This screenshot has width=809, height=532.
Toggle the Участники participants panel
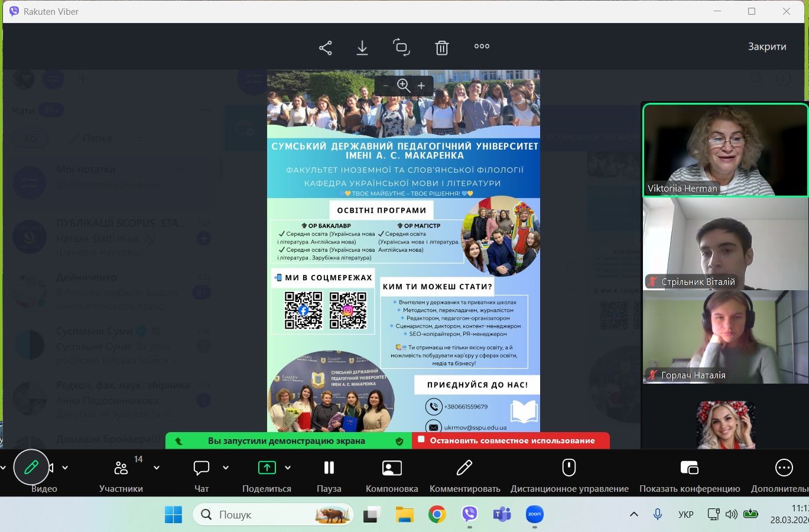coord(121,474)
